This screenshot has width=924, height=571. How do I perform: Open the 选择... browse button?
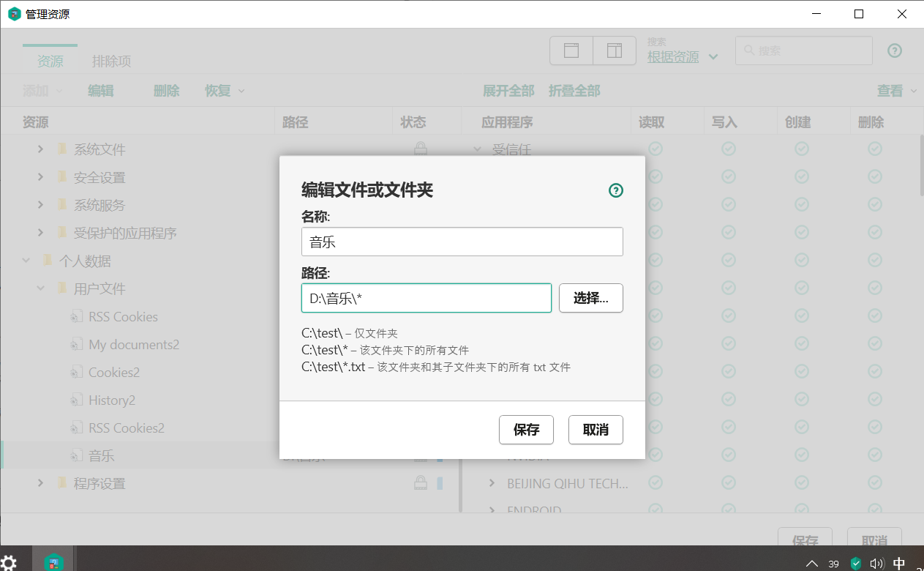pyautogui.click(x=591, y=298)
